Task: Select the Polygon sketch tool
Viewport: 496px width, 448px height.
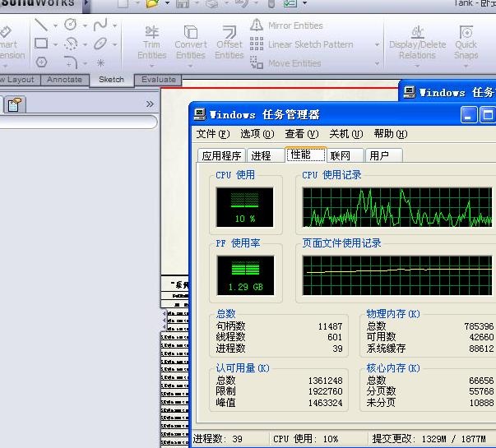Action: pyautogui.click(x=41, y=62)
